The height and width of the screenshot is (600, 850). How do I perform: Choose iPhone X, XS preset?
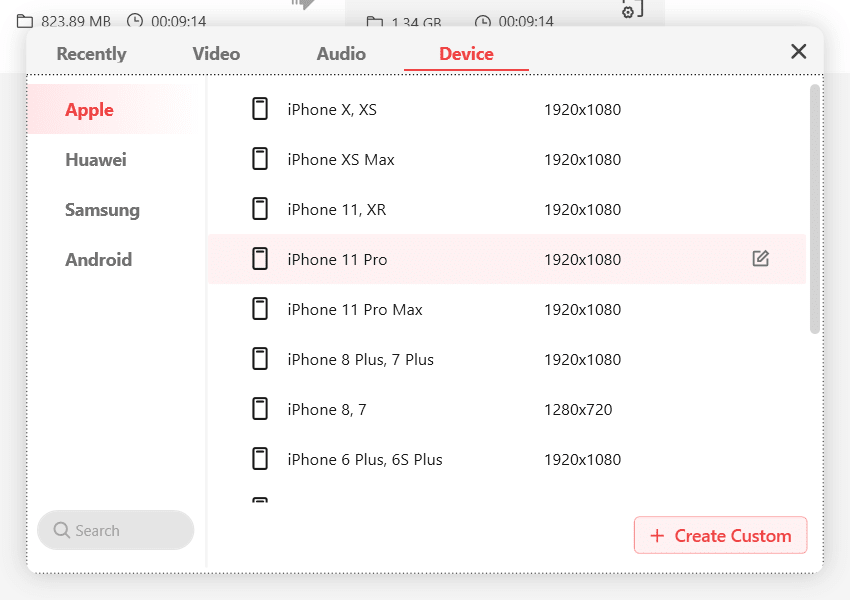(507, 109)
